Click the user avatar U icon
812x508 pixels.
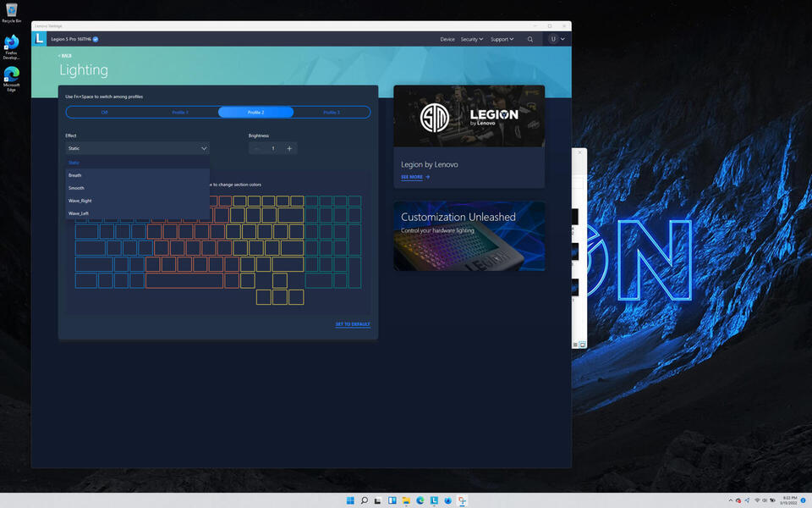pos(553,40)
